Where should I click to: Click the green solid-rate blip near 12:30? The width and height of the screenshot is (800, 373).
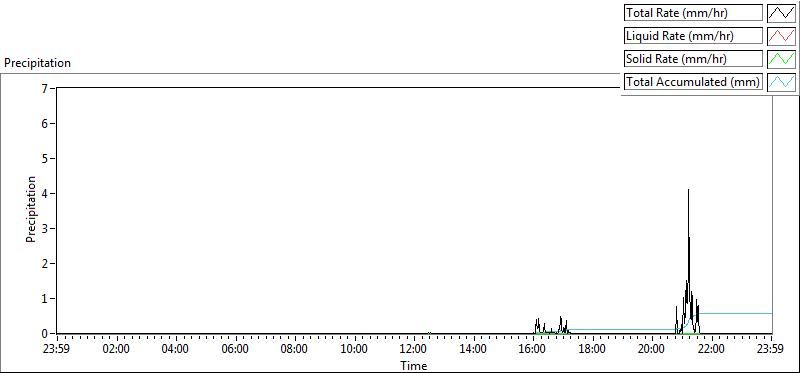429,333
